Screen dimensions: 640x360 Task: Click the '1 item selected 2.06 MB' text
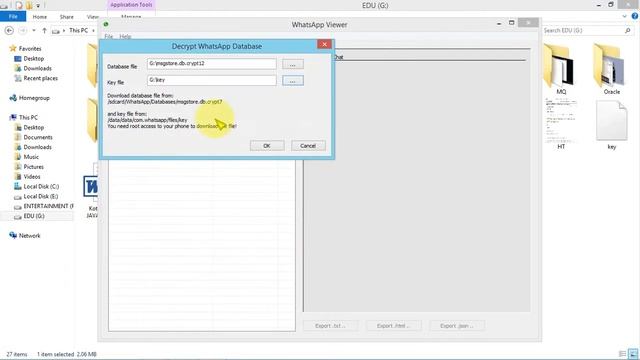pos(67,354)
